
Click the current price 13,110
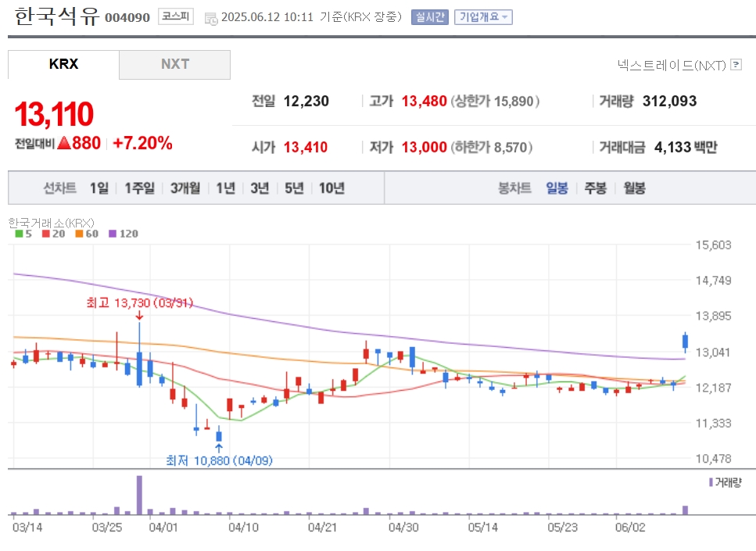click(x=54, y=115)
